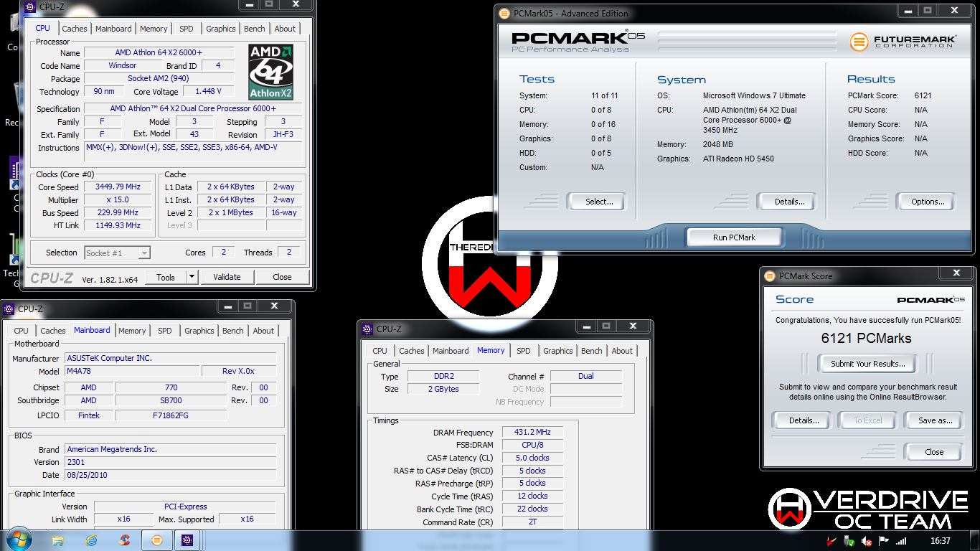Open the SPD tab in the CPU window
980x551 pixels.
(186, 29)
